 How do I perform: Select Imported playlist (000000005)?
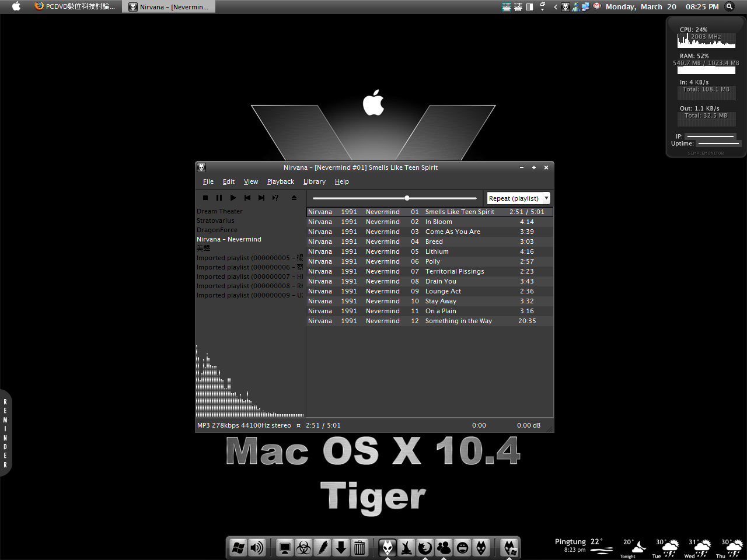coord(250,258)
